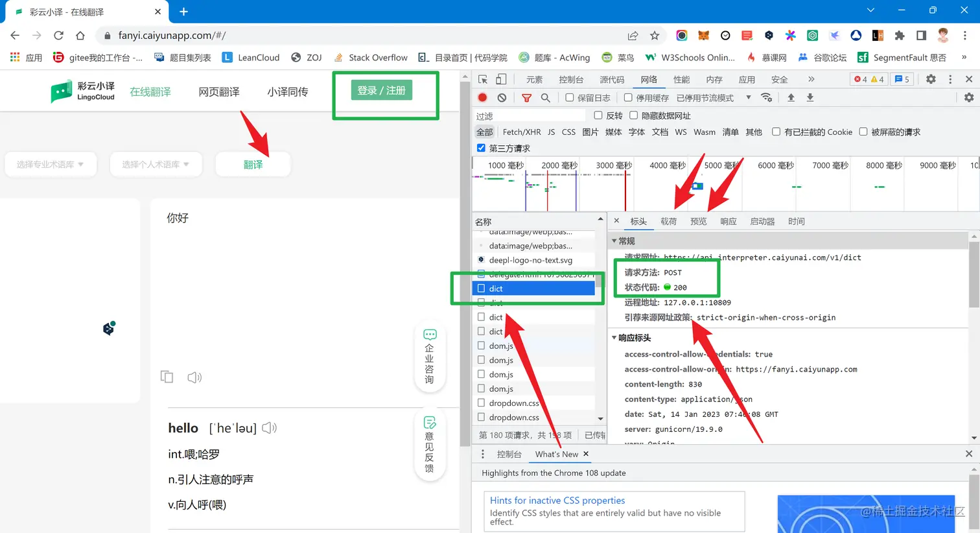
Task: Click the network timeline overview at 3000 毫秒
Action: [614, 165]
